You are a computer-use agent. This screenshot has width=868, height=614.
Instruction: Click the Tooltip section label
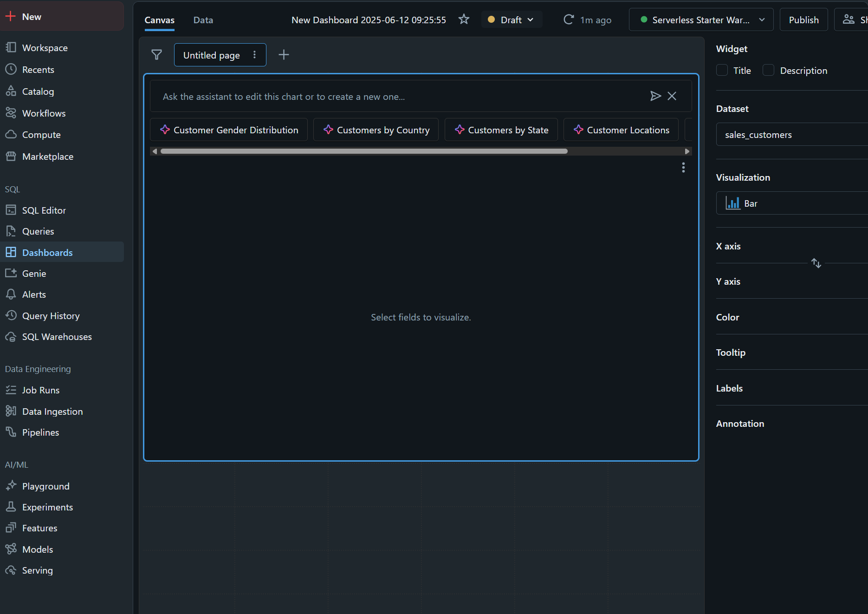(x=731, y=353)
